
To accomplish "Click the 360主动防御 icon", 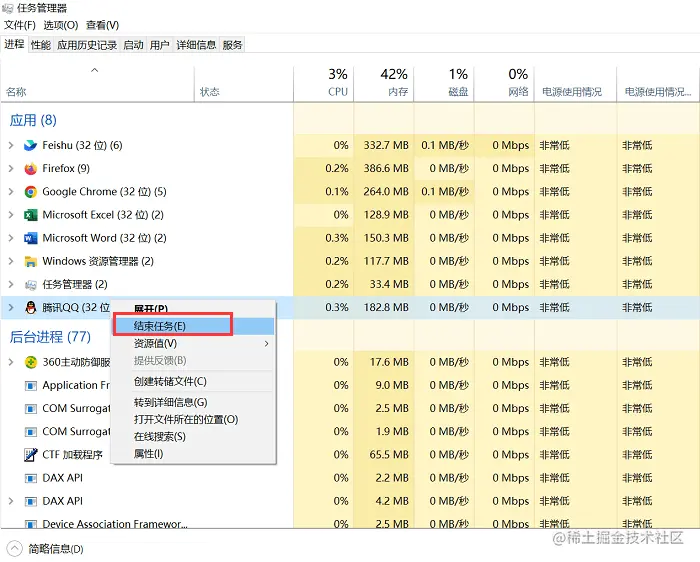I will tap(30, 362).
